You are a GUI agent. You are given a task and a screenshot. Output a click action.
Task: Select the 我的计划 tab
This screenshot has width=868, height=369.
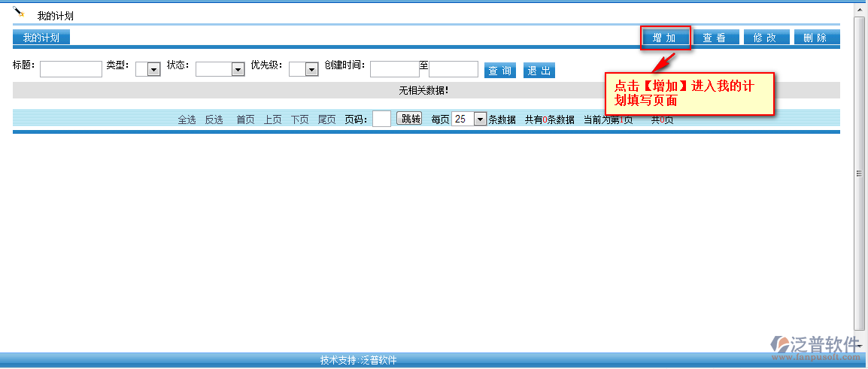tap(41, 38)
